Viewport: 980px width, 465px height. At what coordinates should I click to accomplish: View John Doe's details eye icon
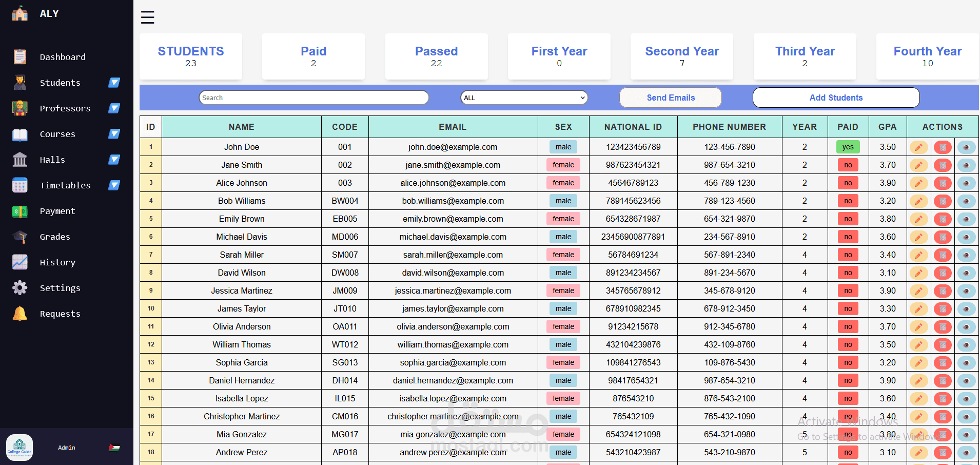(966, 147)
